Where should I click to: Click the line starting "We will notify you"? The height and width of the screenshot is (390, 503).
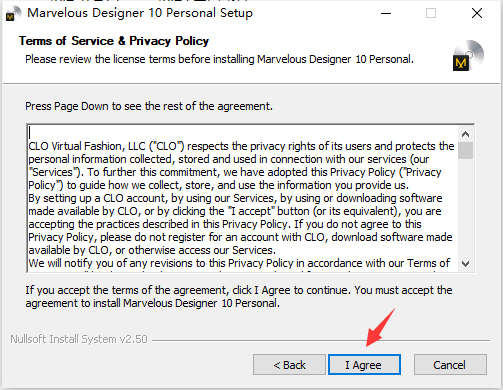pyautogui.click(x=239, y=263)
